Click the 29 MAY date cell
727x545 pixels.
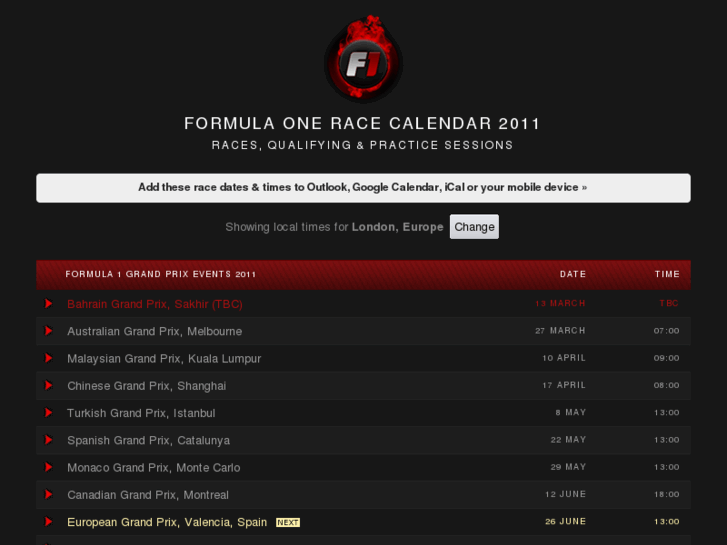point(568,467)
